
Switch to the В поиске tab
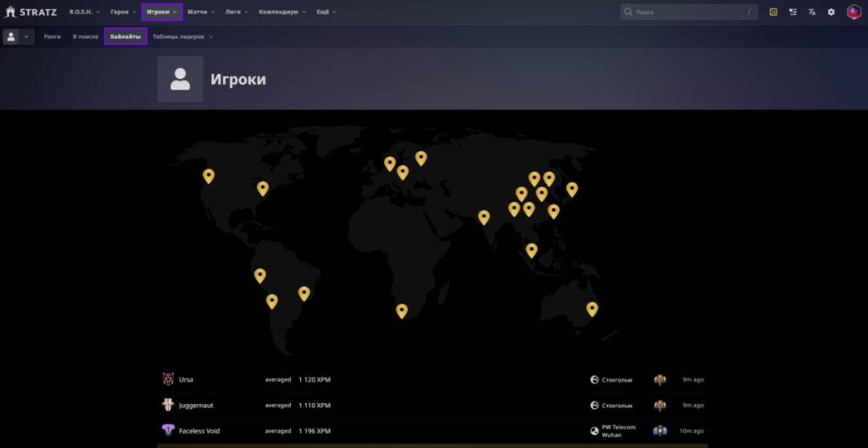[x=86, y=36]
